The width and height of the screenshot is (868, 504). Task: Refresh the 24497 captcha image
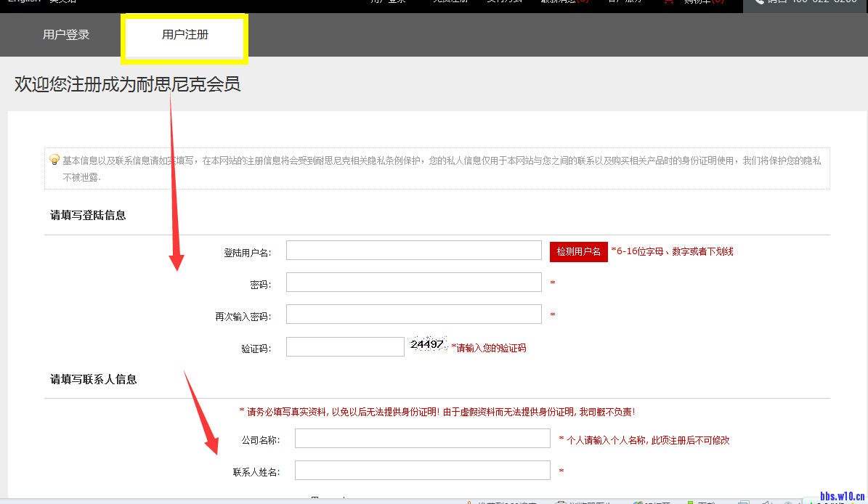[428, 345]
